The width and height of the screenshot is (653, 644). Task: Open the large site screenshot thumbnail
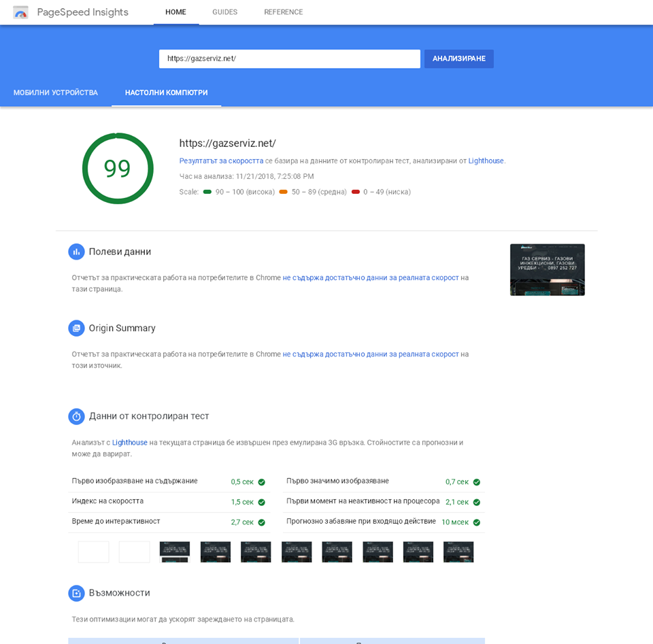[547, 270]
